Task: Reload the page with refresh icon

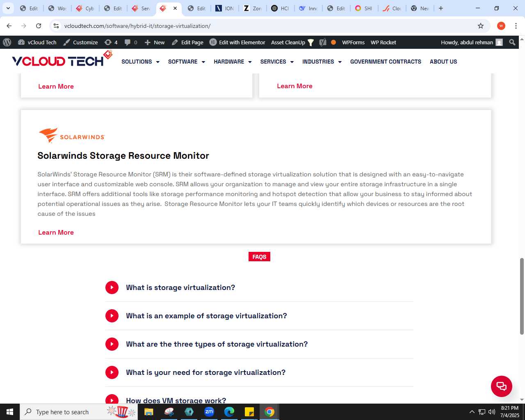Action: [x=39, y=26]
